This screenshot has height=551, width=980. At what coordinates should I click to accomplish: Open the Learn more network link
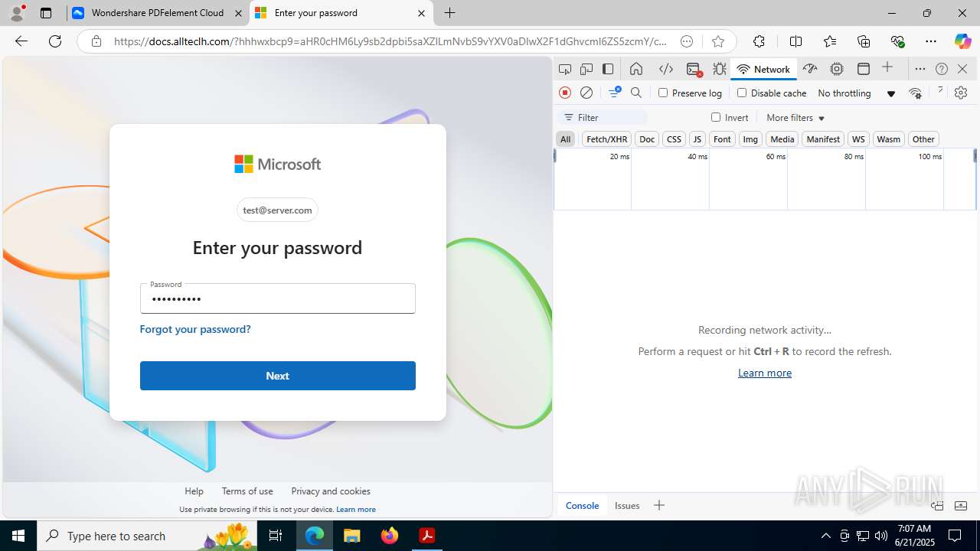pos(765,373)
